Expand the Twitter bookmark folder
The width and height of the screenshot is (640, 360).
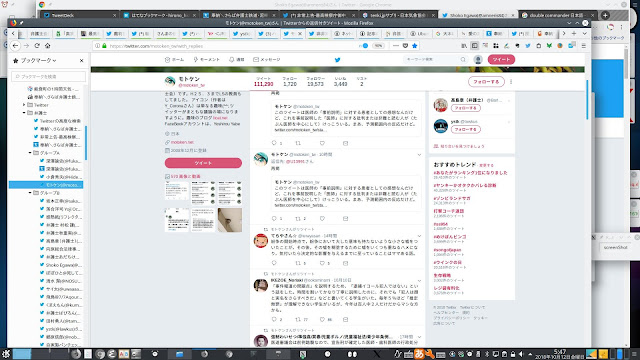(24, 105)
